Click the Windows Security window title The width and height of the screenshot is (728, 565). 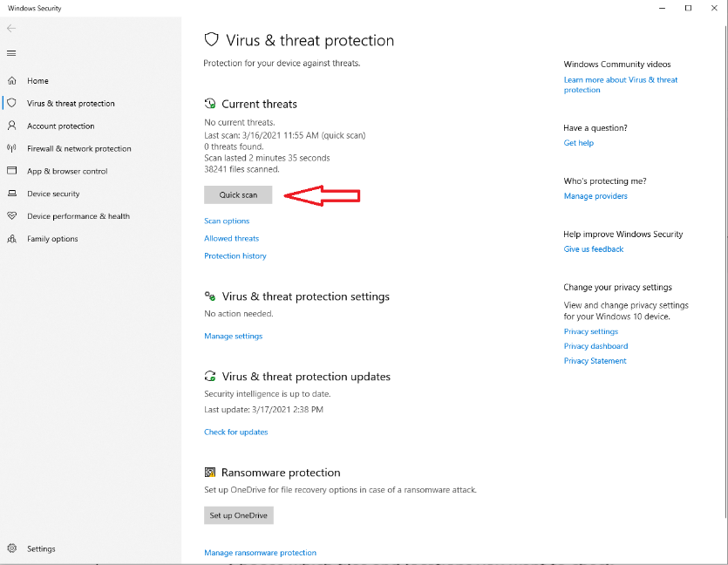pyautogui.click(x=34, y=9)
